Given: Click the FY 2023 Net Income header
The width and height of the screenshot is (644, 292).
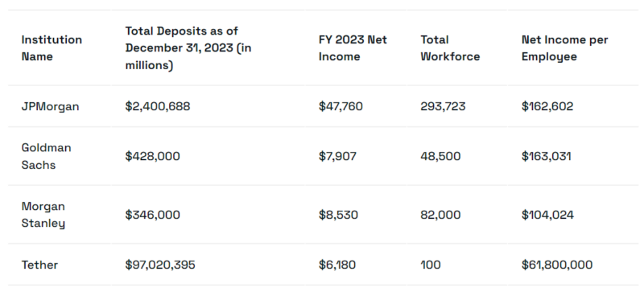Looking at the screenshot, I should [x=353, y=48].
